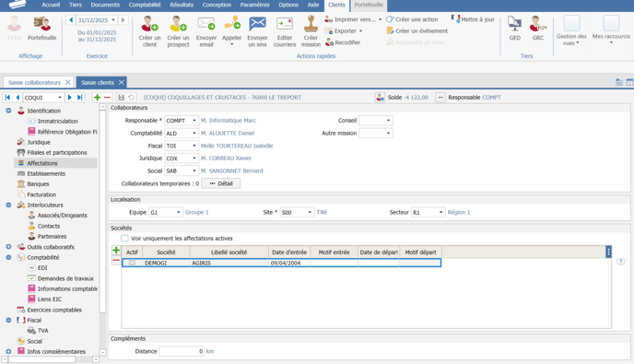Open the Fiscal collaborator dropdown
This screenshot has width=634, height=364.
[x=194, y=146]
